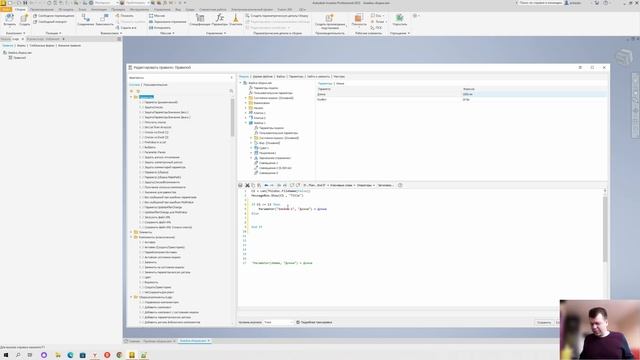Switch to the Дерево файлов tab

pos(262,76)
